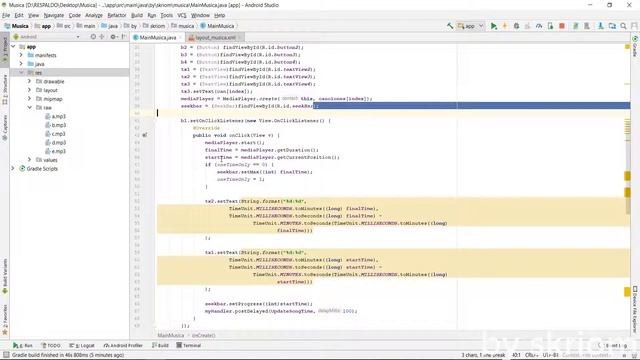Expand the mipmap folder
Screen dimensions: 640x360
(29, 99)
